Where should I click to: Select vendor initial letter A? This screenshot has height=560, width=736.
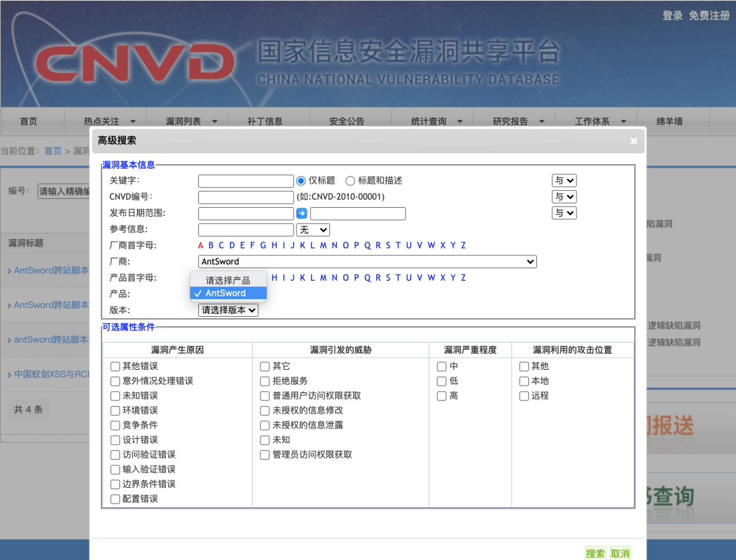(200, 245)
